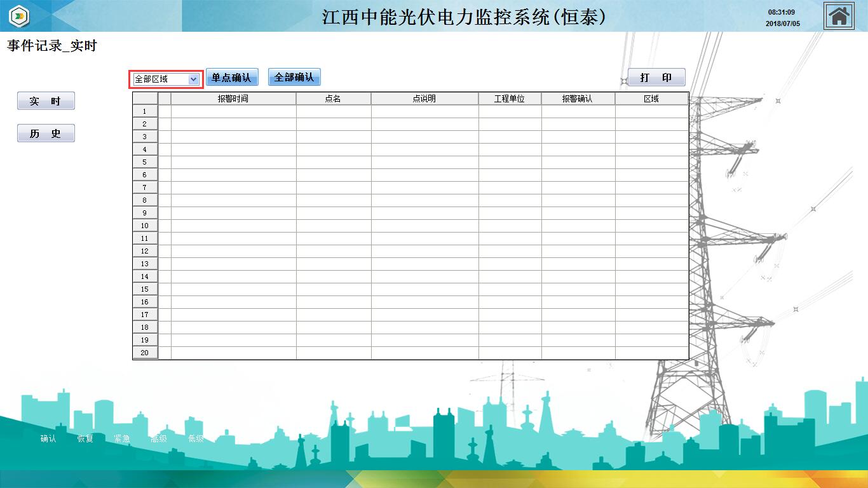Click the 报警时间 column header
Image resolution: width=868 pixels, height=488 pixels.
coord(233,98)
